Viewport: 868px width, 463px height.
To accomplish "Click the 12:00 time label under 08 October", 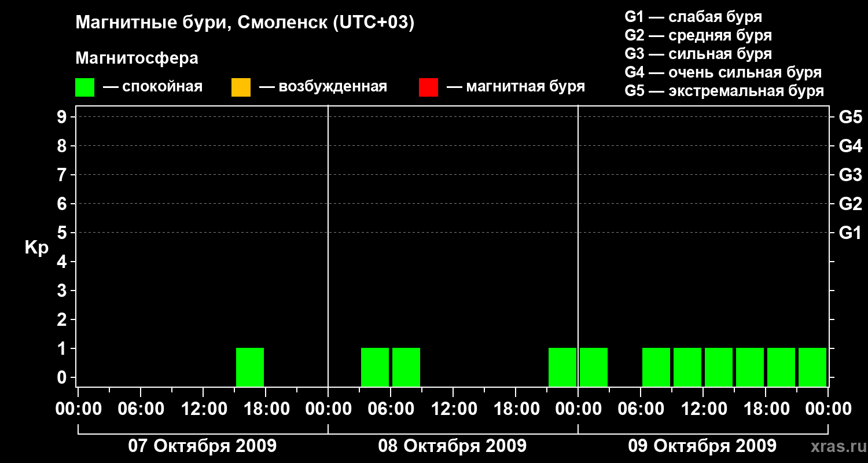I will pos(453,409).
